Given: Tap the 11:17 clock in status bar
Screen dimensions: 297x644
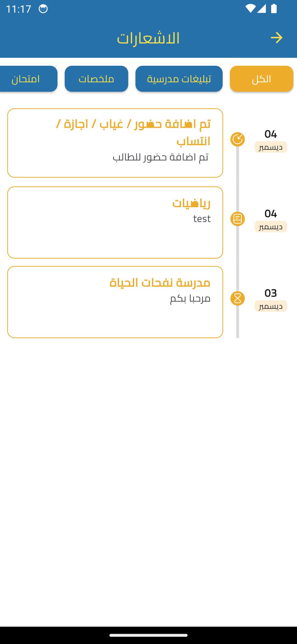Looking at the screenshot, I should [x=19, y=9].
